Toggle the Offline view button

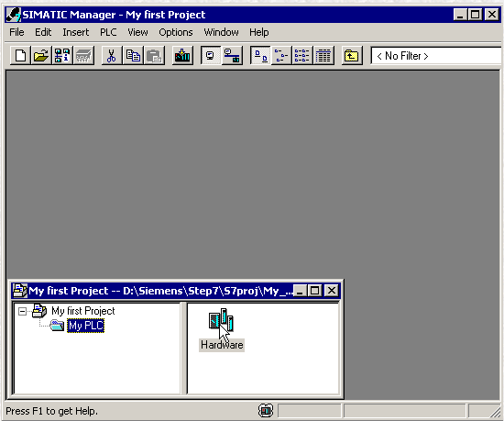pyautogui.click(x=211, y=56)
